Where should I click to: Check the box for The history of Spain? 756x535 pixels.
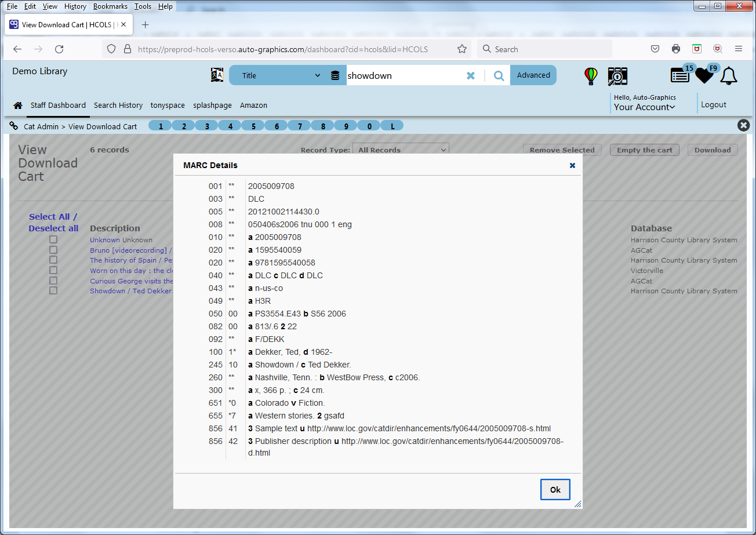[x=53, y=260]
